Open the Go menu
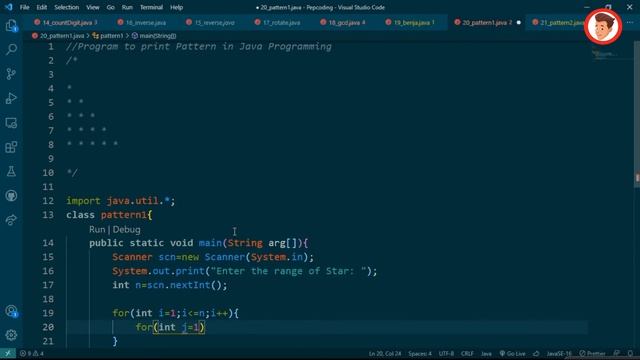 pos(111,7)
